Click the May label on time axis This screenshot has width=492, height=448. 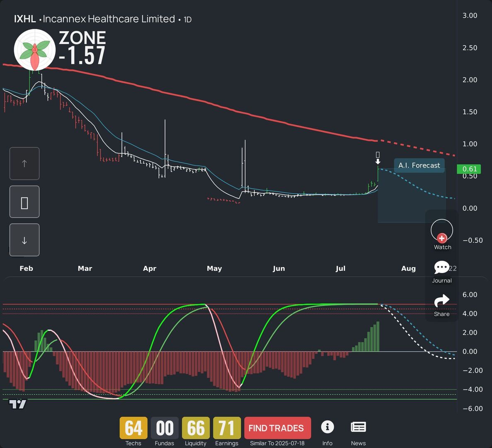(x=214, y=268)
